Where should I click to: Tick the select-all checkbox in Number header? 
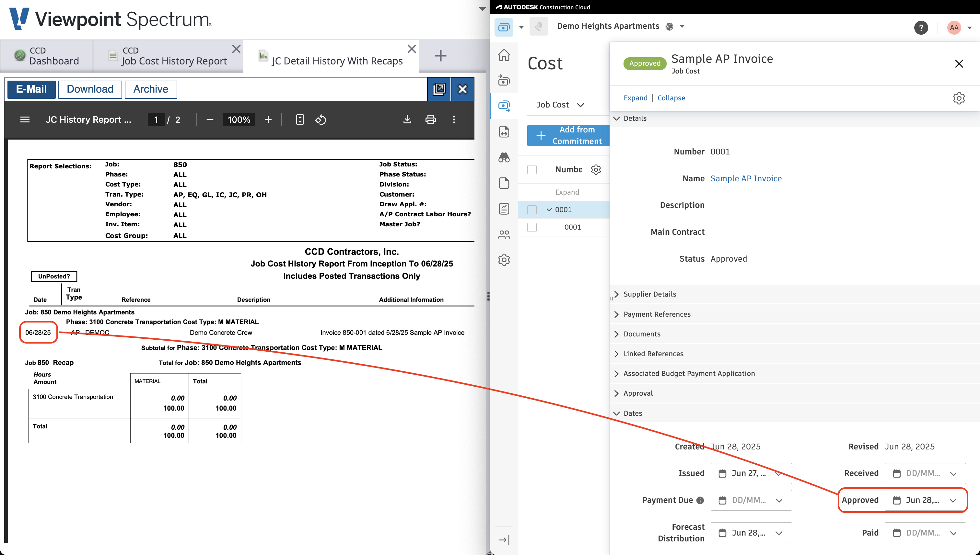(x=532, y=169)
